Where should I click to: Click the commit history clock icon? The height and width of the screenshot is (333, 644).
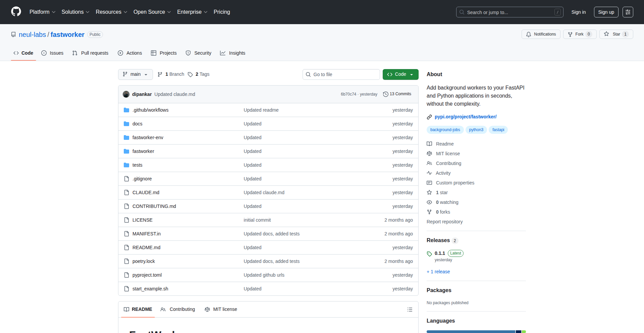(385, 94)
